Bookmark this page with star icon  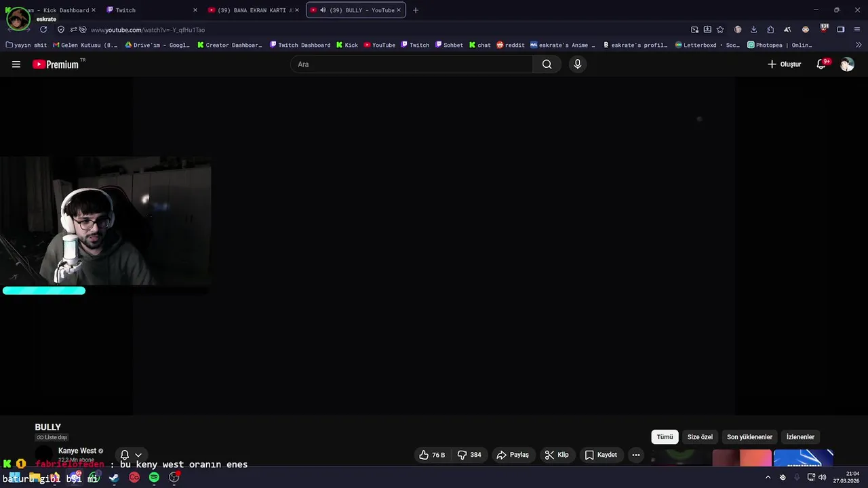(x=720, y=30)
